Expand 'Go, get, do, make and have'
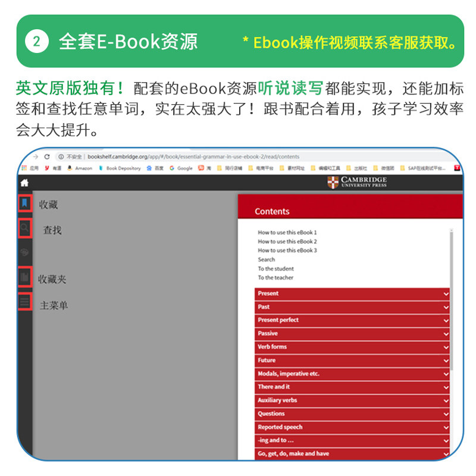The image size is (476, 476). coord(352,454)
